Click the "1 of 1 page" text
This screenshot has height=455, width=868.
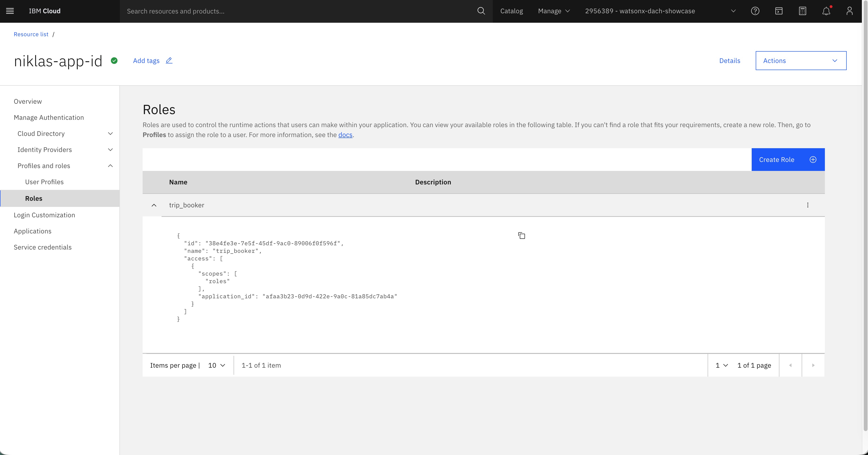click(x=754, y=366)
